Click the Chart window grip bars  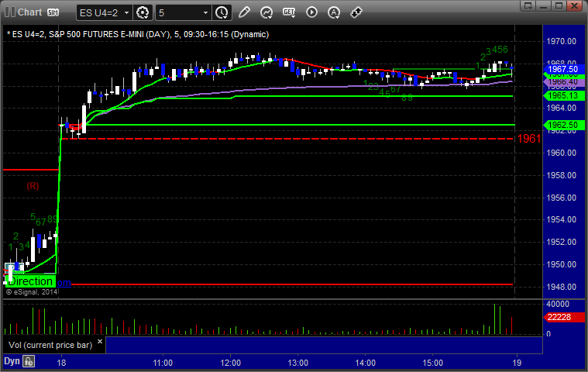(x=10, y=12)
